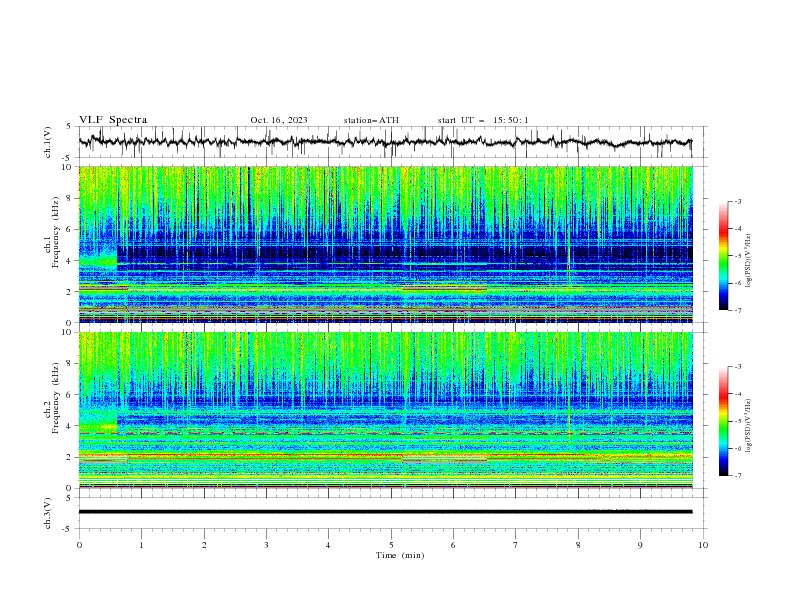Click the log(PSD) label next to ch.1 colorbar

pyautogui.click(x=749, y=261)
